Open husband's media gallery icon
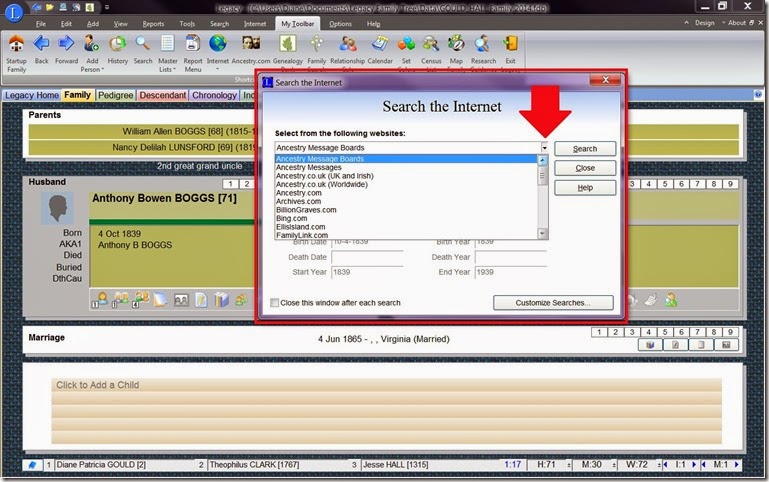 [181, 300]
